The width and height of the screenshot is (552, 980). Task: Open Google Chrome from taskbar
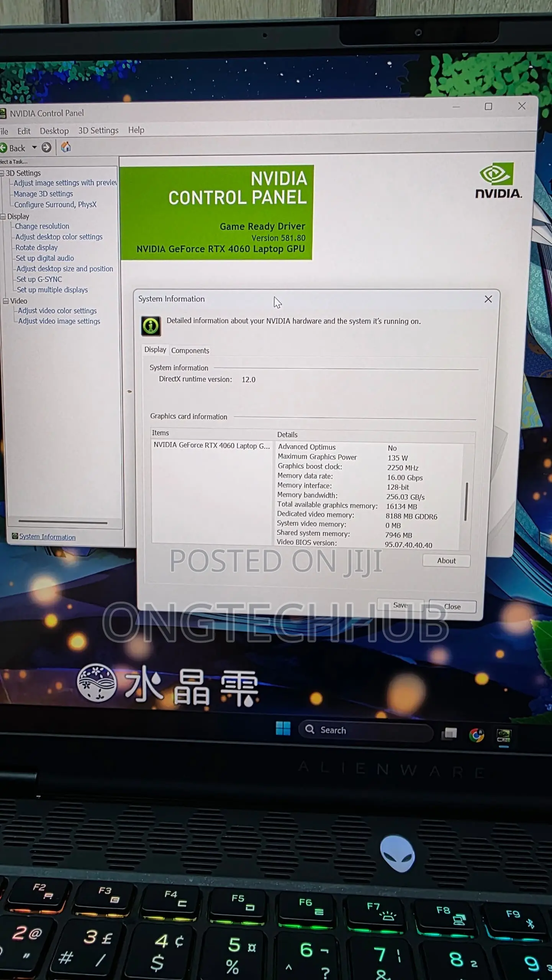pyautogui.click(x=477, y=735)
